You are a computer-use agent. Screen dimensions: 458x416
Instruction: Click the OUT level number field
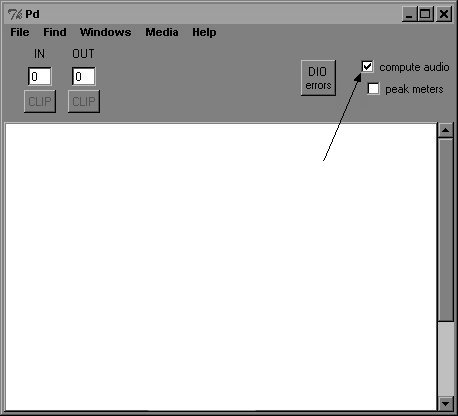pyautogui.click(x=84, y=76)
